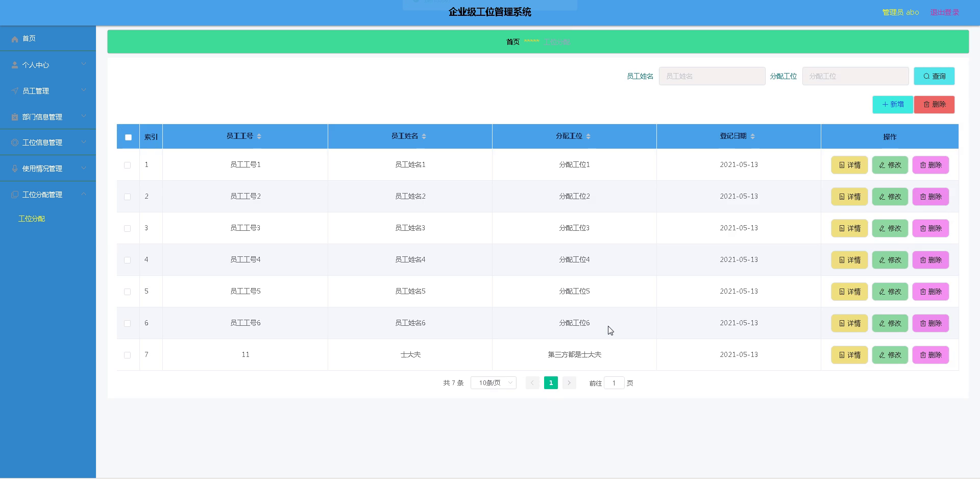Click the cell 员工姓名3
Image resolution: width=980 pixels, height=479 pixels.
pos(410,228)
